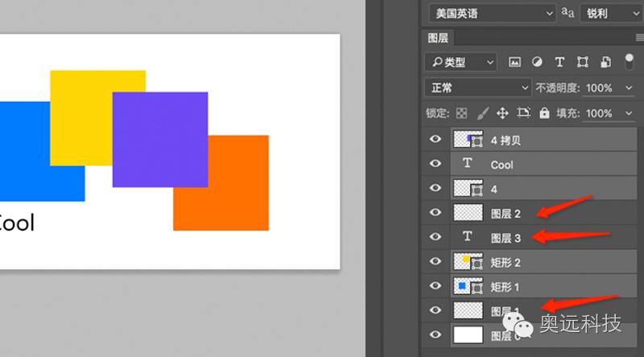
Task: Click the purple square on canvas
Action: 160,140
